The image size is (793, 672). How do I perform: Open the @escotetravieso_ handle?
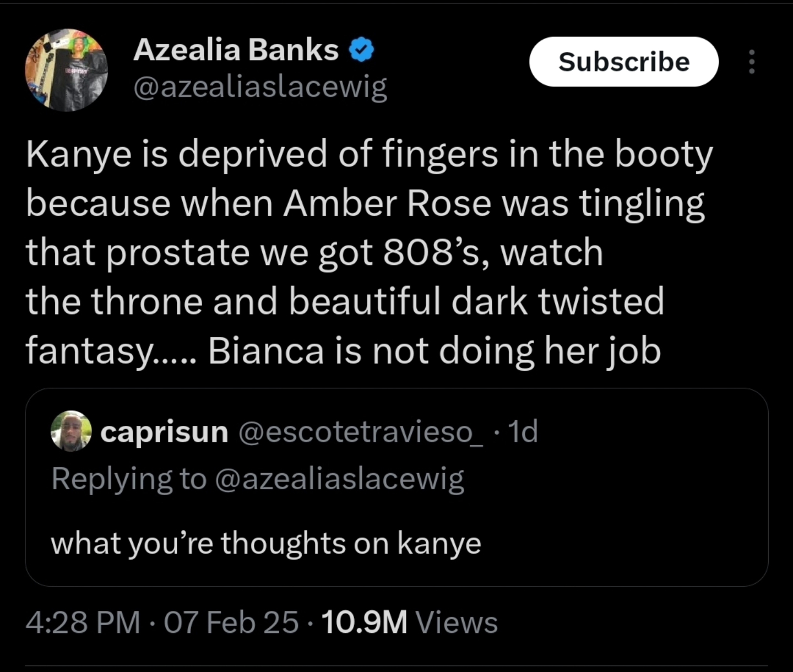[361, 431]
